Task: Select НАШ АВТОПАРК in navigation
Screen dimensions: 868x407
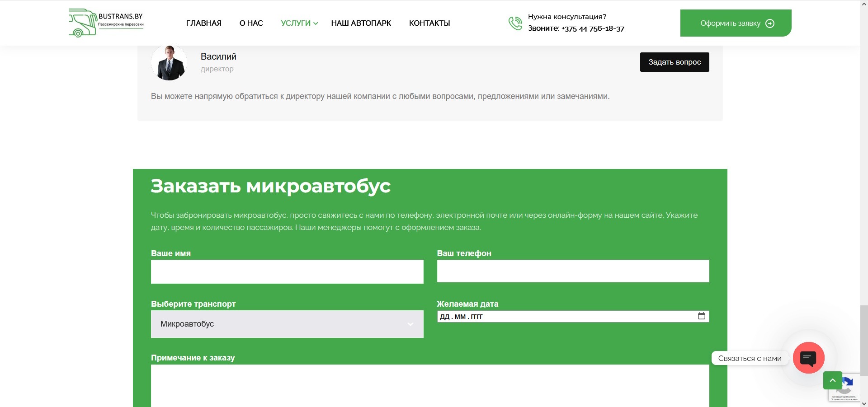Action: pos(361,23)
